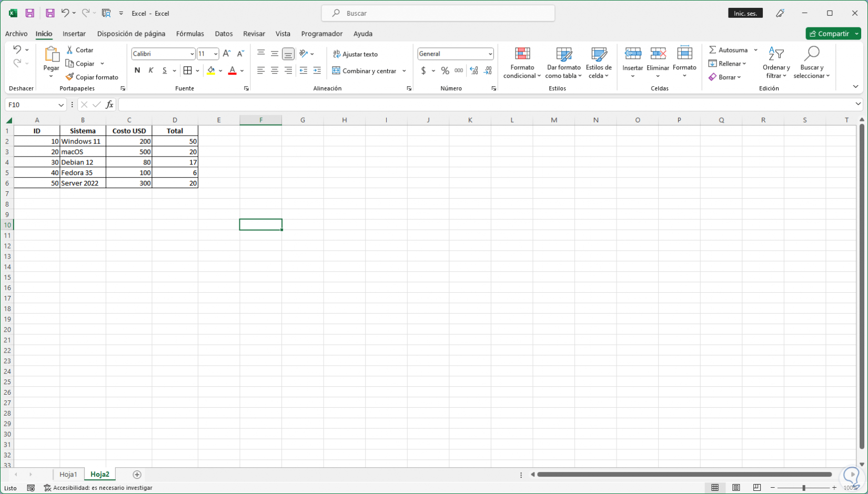Viewport: 868px width, 494px height.
Task: Toggle Ajustar texto wrapping
Action: 355,54
